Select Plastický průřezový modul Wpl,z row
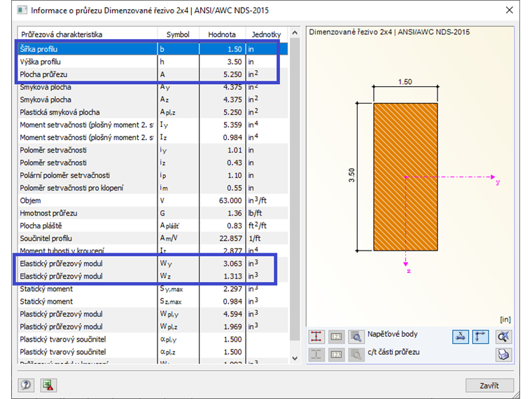Image resolution: width=532 pixels, height=399 pixels. tap(153, 326)
